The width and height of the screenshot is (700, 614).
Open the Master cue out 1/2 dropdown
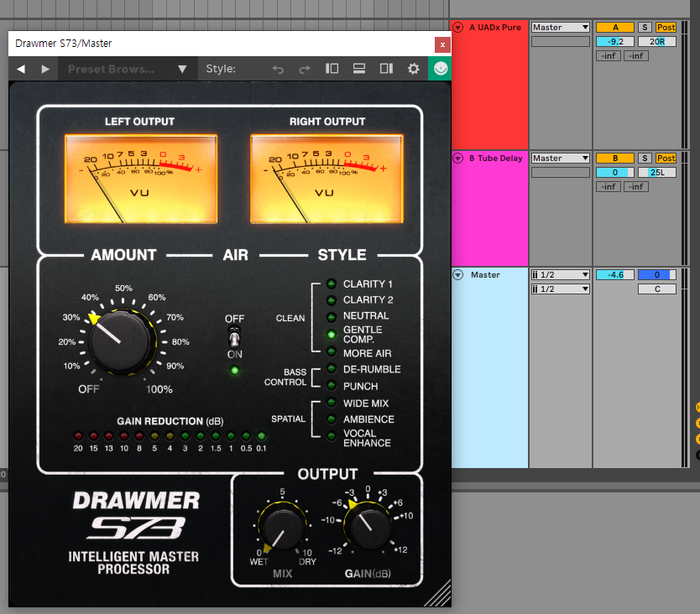click(561, 274)
